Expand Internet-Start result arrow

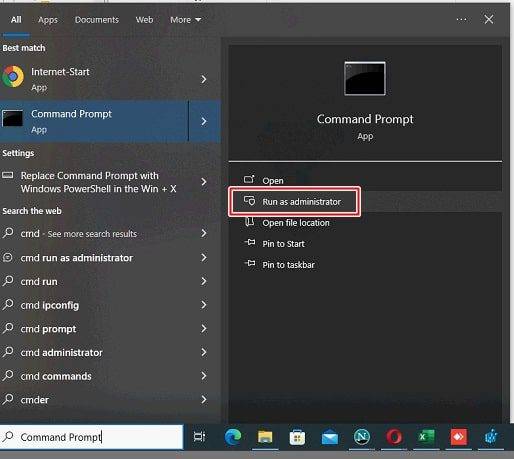pos(204,79)
